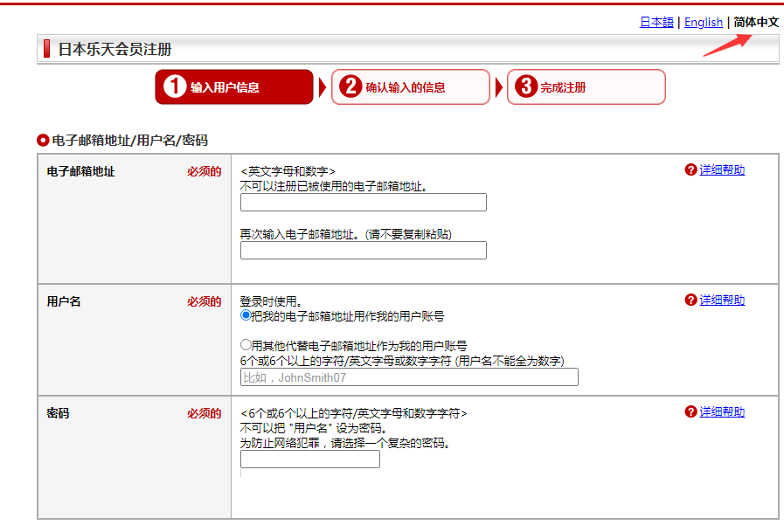Select 把我的电子邮箱地址用作我的用户账号 radio option
The height and width of the screenshot is (532, 784).
pos(246,315)
